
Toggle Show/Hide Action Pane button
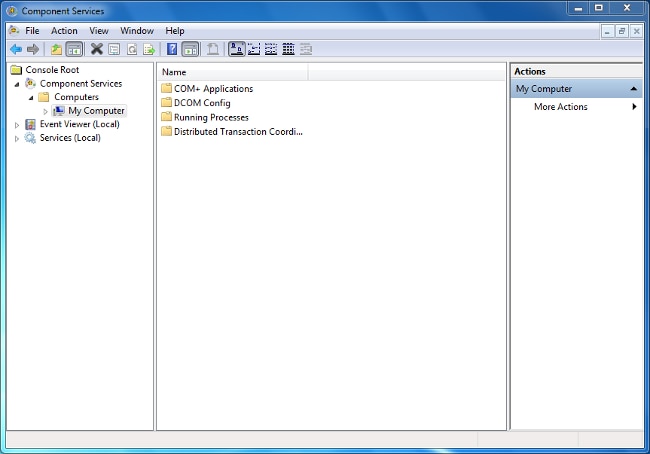pos(190,49)
